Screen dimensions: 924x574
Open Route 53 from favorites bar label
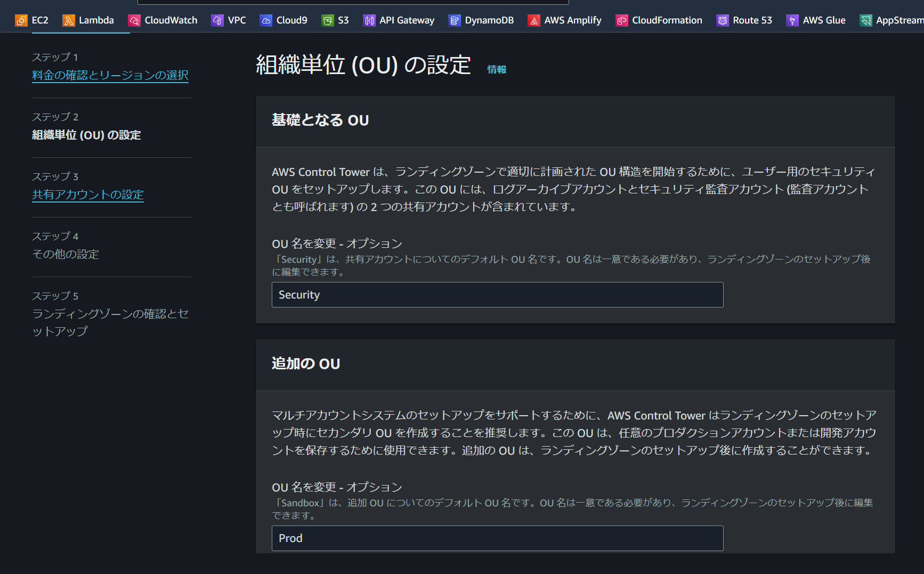752,20
